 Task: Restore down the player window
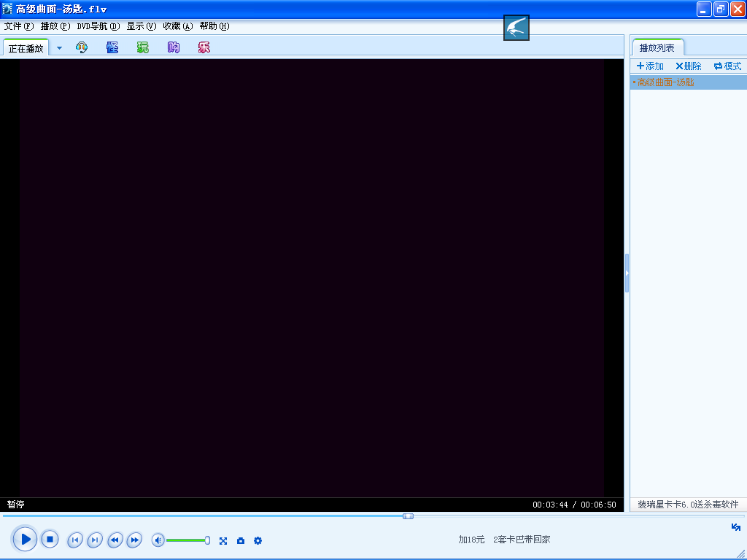click(721, 9)
